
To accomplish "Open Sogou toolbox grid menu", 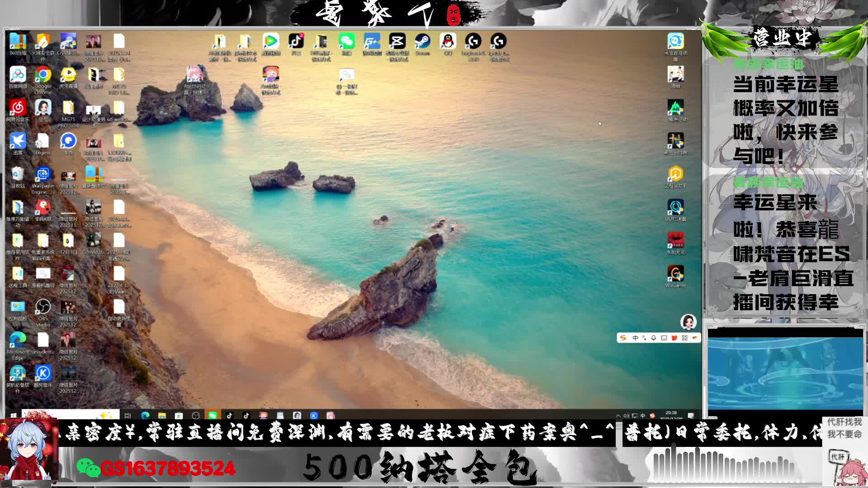I will pos(684,338).
